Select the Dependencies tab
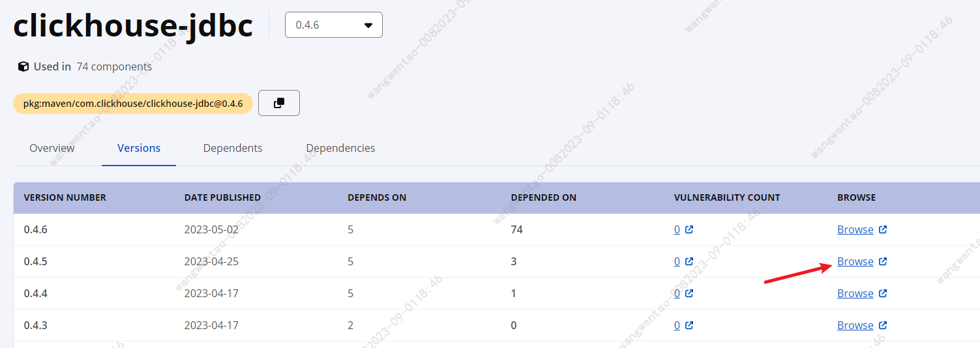980x348 pixels. pyautogui.click(x=340, y=148)
